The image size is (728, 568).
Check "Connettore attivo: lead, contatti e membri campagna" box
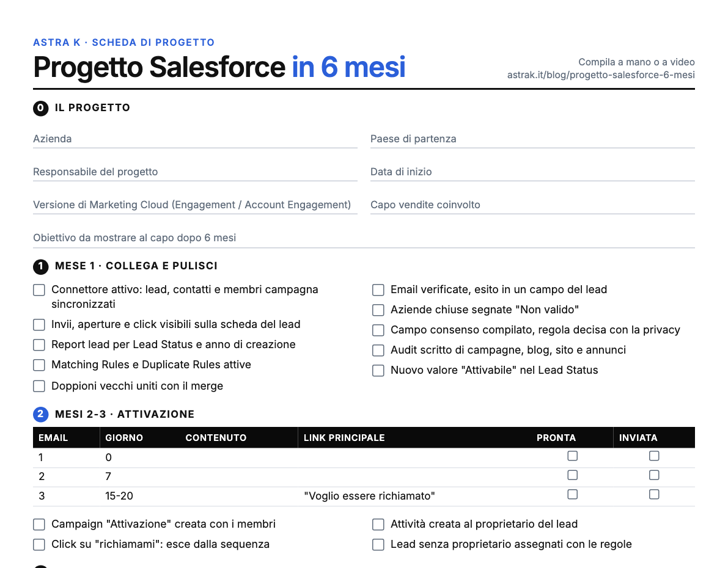[39, 290]
